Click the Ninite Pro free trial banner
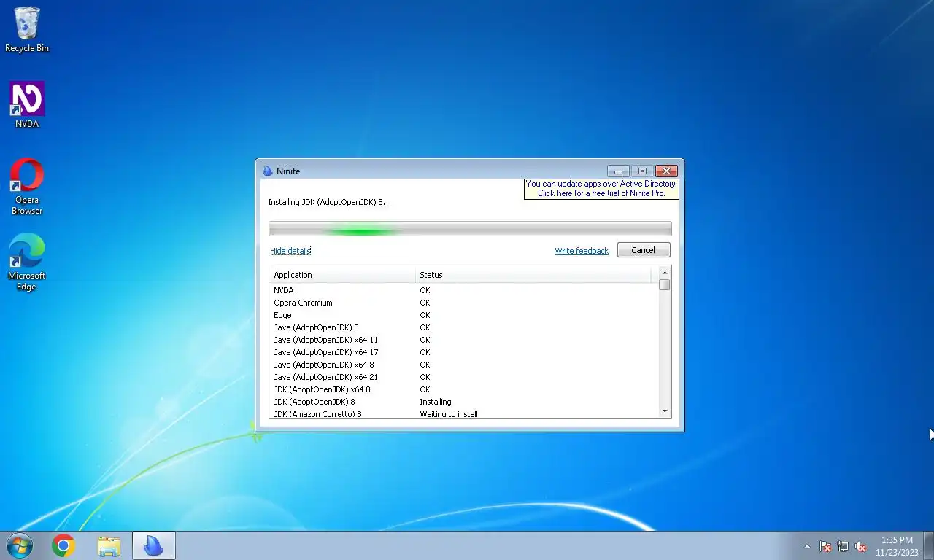This screenshot has width=934, height=560. click(x=601, y=189)
